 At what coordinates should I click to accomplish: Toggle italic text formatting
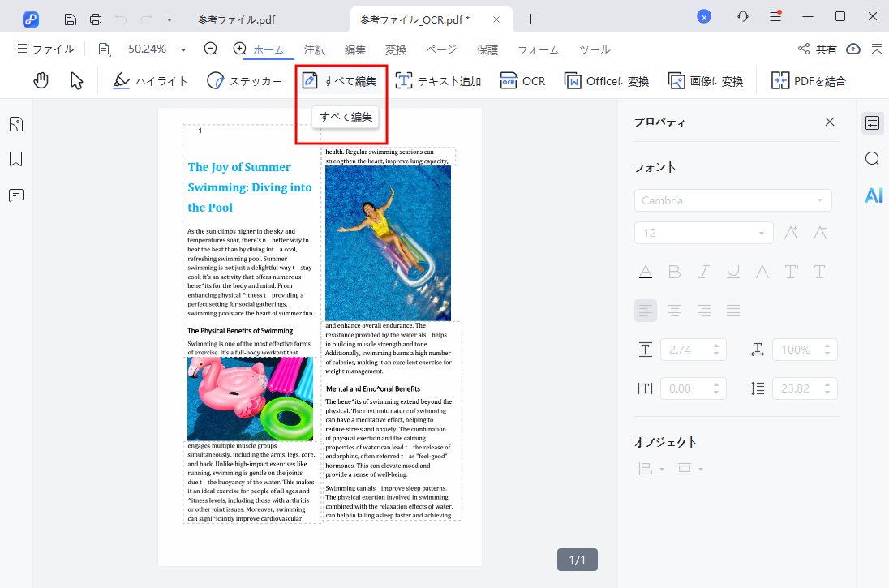704,272
